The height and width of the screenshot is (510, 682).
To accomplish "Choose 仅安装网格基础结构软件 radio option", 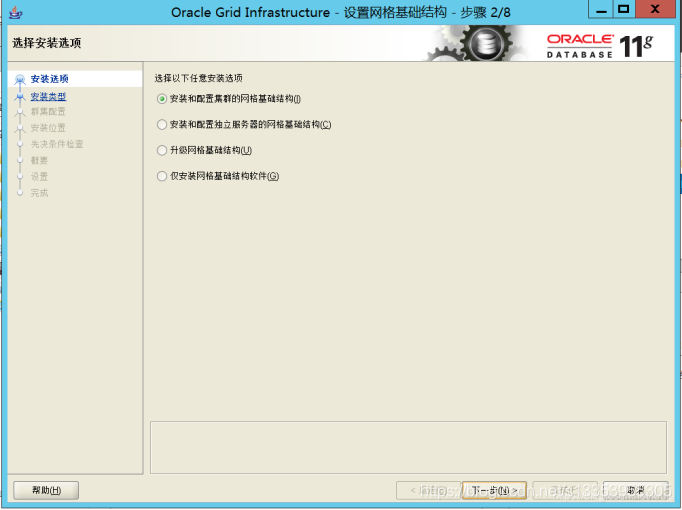I will tap(162, 176).
